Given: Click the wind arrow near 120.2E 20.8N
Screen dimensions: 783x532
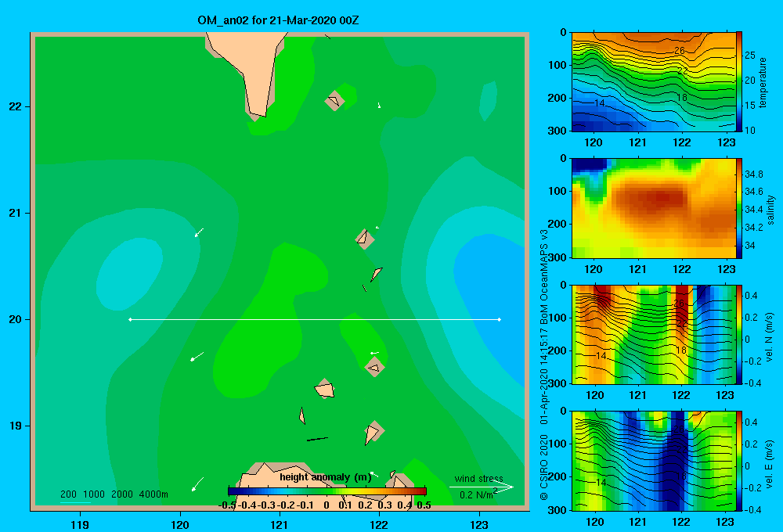Looking at the screenshot, I should (199, 232).
